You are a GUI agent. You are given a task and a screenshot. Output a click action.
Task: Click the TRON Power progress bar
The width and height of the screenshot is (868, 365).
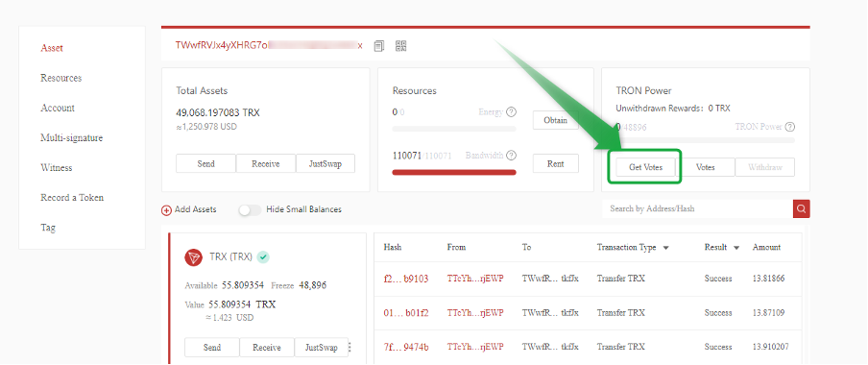705,140
